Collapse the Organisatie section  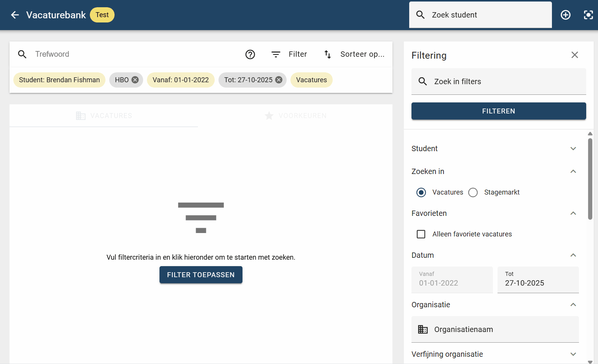(495, 305)
